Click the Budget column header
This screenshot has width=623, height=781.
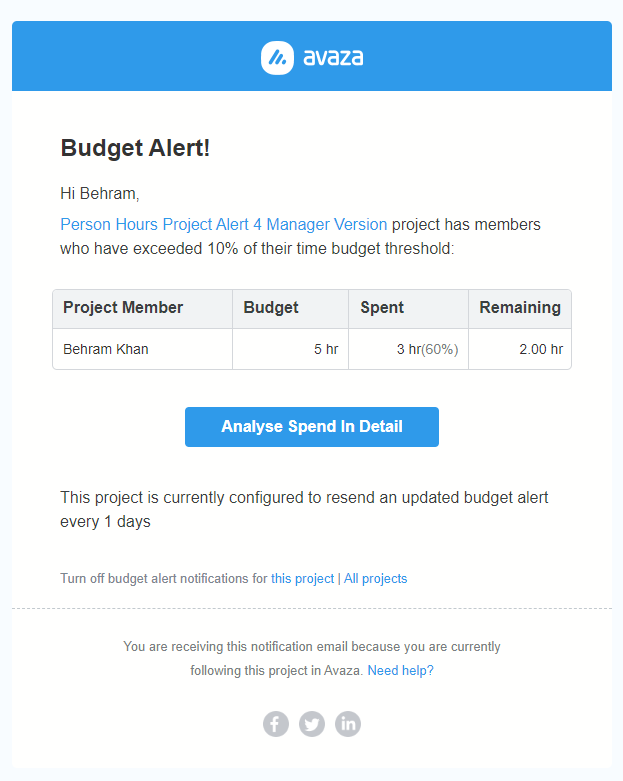pyautogui.click(x=271, y=308)
